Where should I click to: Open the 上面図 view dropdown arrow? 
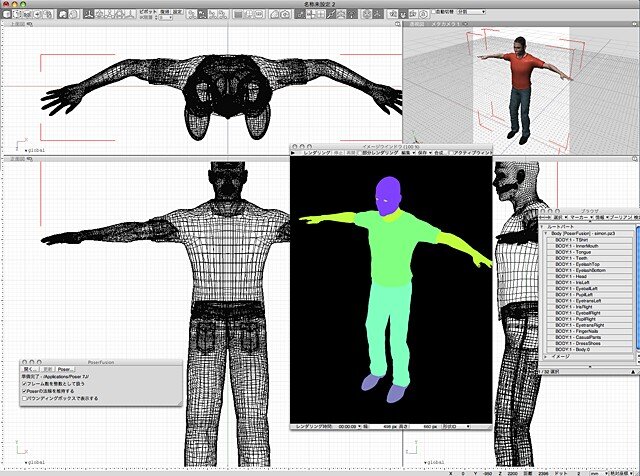pos(29,24)
